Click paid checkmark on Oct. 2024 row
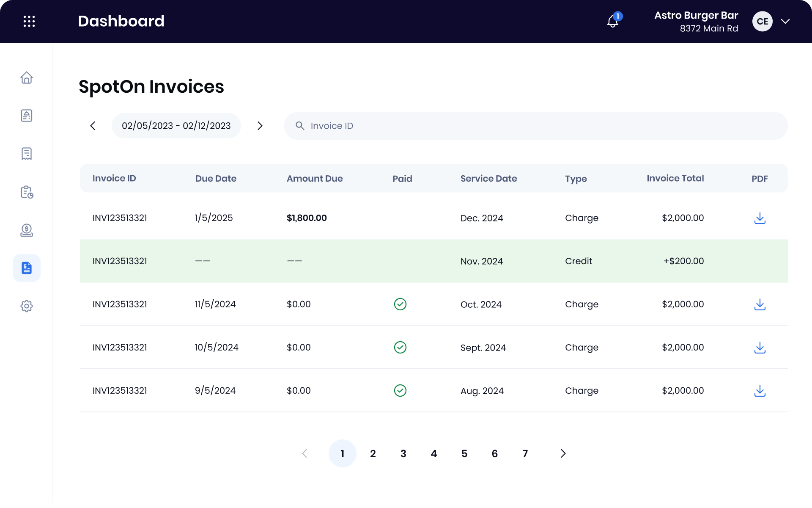Screen dimensions: 812x508 (x=400, y=304)
